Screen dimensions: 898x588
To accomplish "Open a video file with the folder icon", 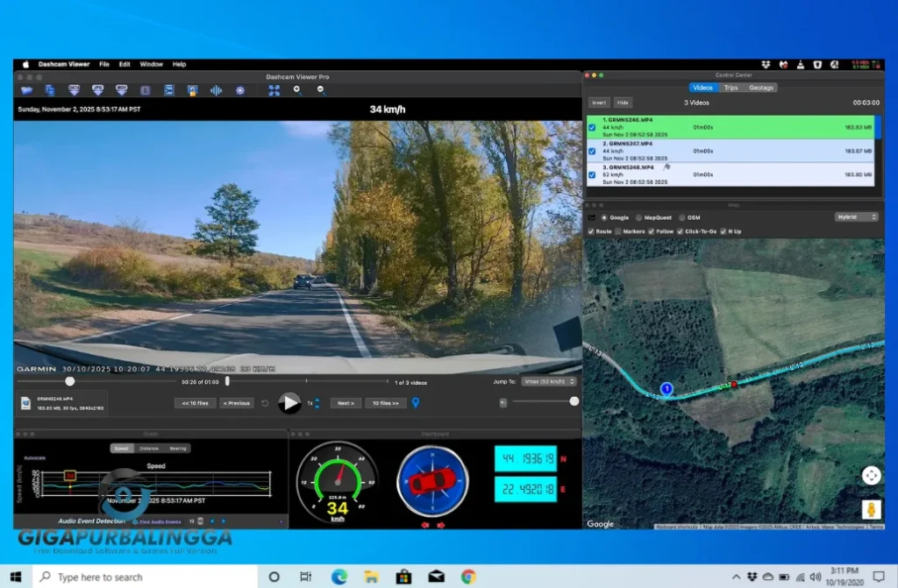I will pyautogui.click(x=25, y=90).
